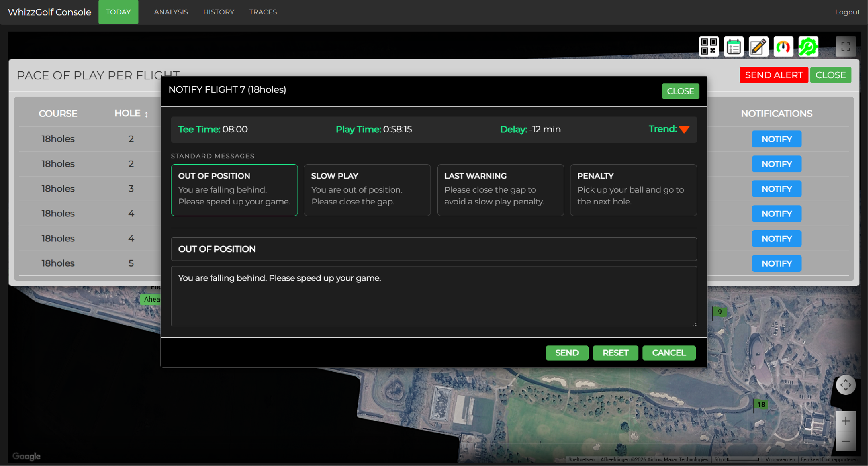Click the Tee Time 08:00 value
The height and width of the screenshot is (466, 868).
(235, 129)
